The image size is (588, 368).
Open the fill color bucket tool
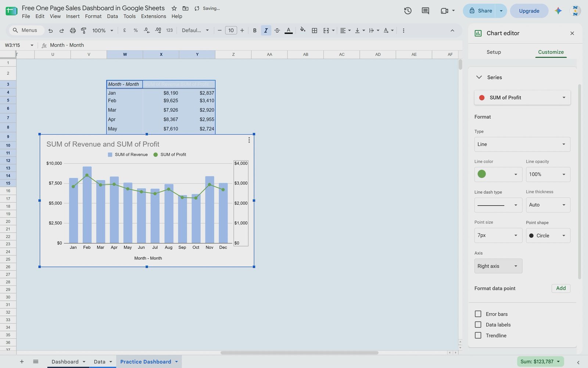tap(302, 31)
